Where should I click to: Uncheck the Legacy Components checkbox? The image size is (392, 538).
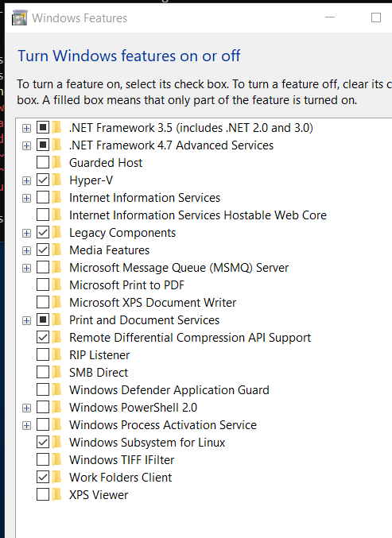43,232
